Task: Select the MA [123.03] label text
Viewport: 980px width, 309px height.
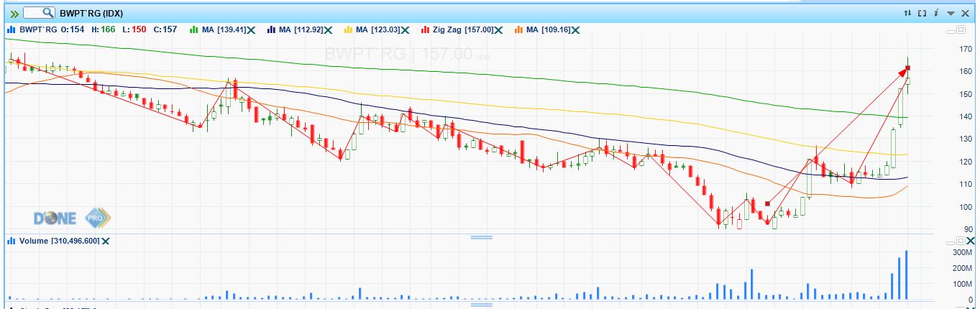Action: (378, 29)
